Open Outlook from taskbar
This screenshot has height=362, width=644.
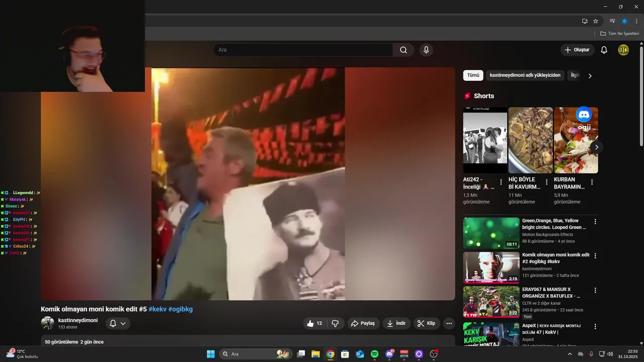click(x=360, y=354)
